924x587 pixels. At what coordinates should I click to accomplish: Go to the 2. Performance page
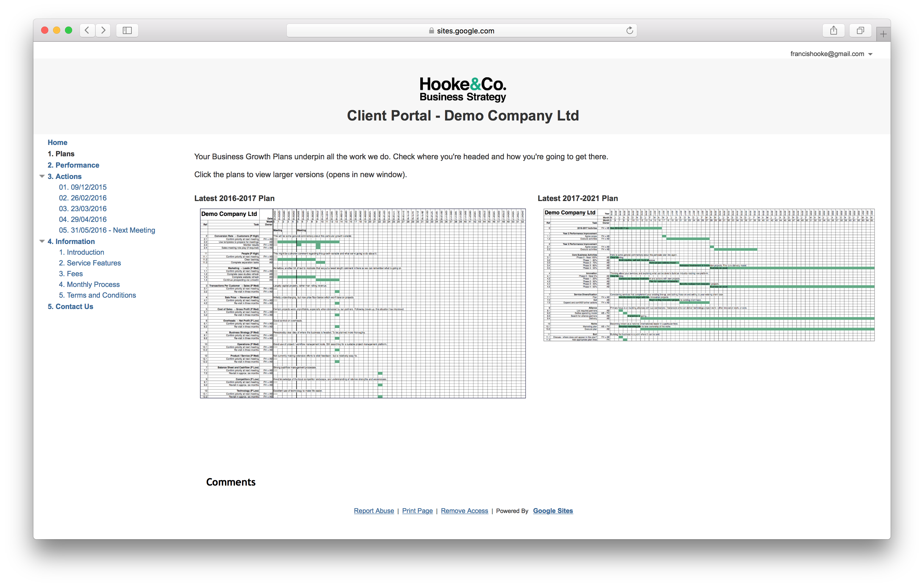73,165
